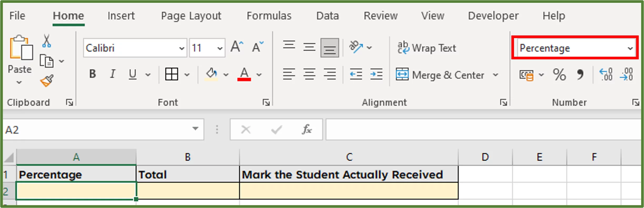Open the Alignment dialog launcher

(503, 102)
